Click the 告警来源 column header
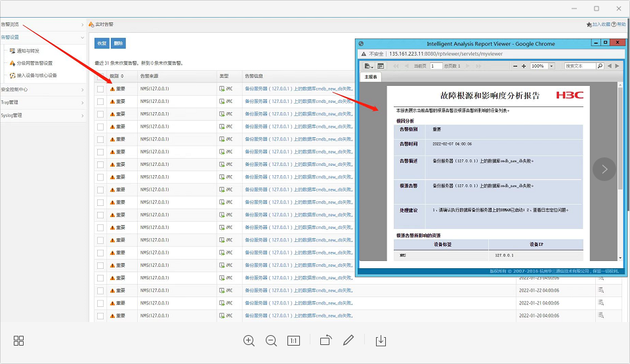The image size is (630, 364). pos(149,76)
